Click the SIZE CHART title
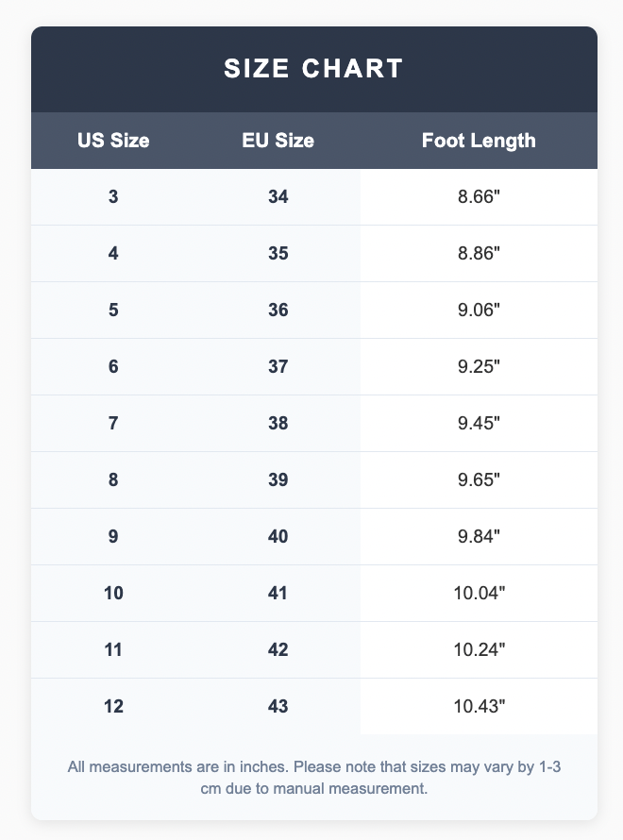The width and height of the screenshot is (623, 840). click(313, 69)
